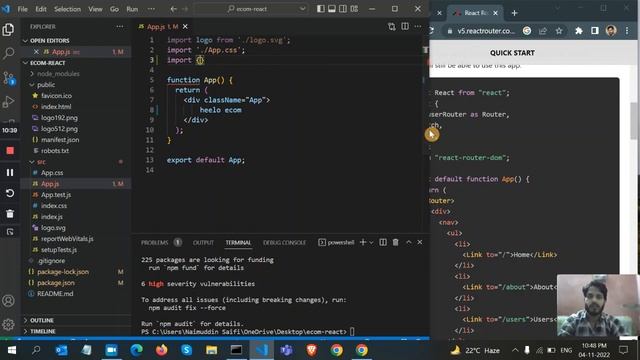Open the Accounts icon in activity bar
The height and width of the screenshot is (360, 640).
coord(8,301)
